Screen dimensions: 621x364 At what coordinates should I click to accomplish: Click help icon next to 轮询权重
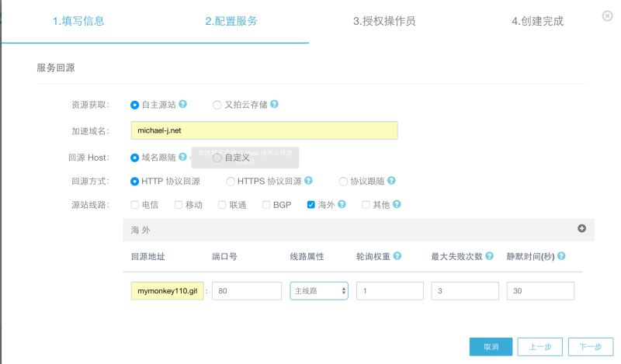(397, 256)
